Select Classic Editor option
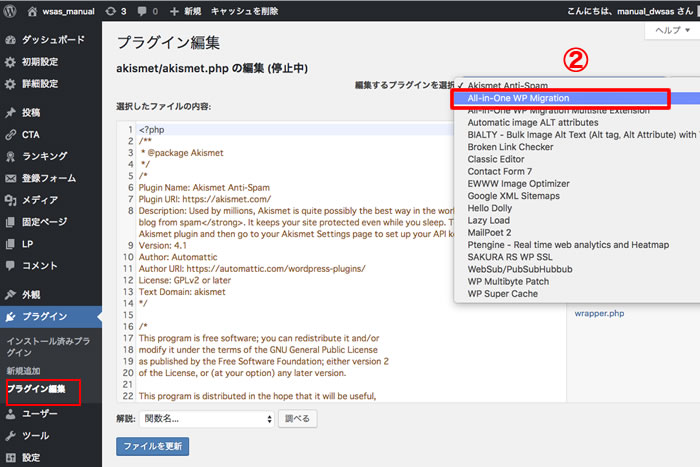Viewport: 700px width, 467px height. click(x=577, y=159)
